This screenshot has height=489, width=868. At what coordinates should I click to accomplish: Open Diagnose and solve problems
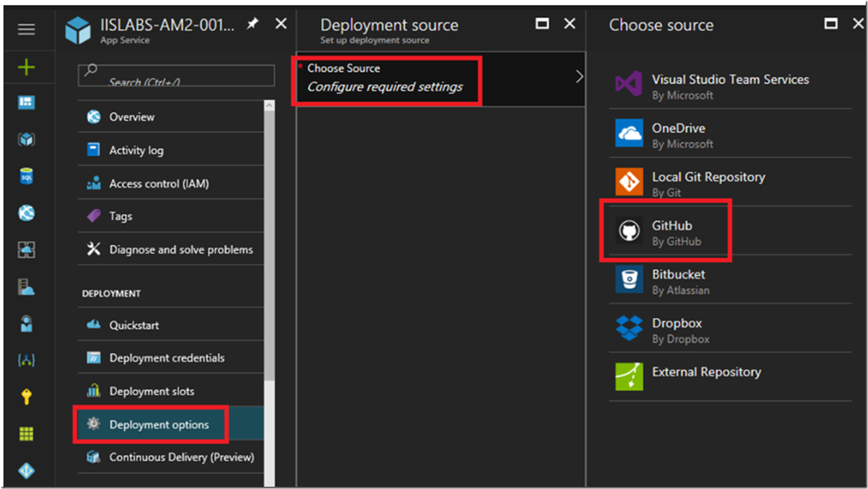coord(170,249)
